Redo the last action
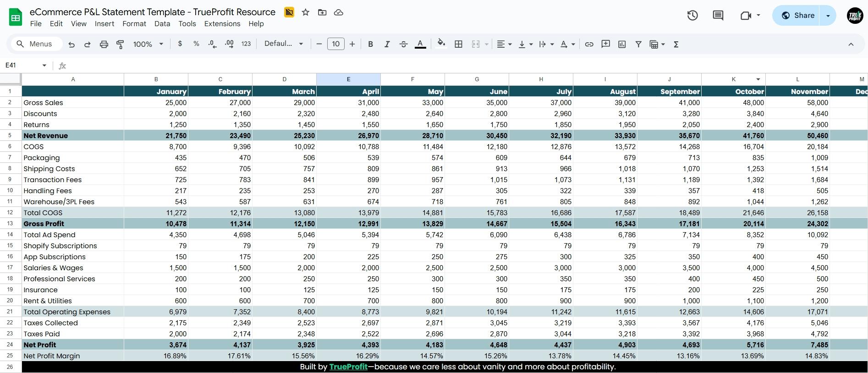868x373 pixels. pos(88,45)
